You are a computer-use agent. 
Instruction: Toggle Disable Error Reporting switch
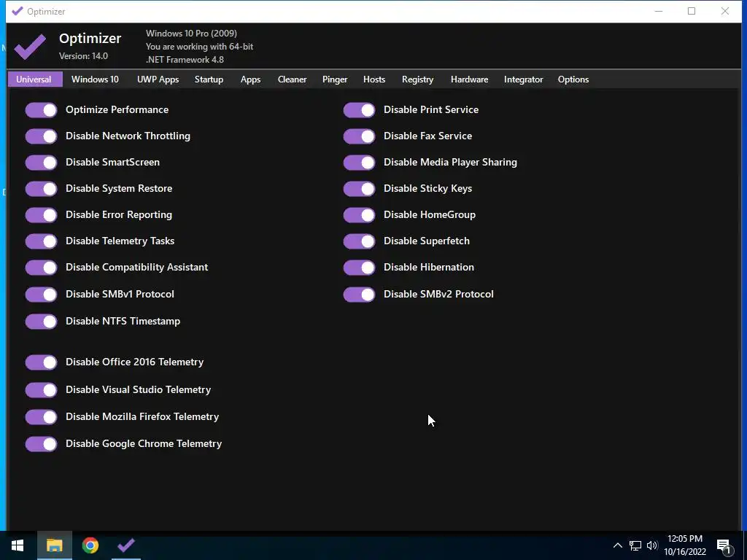[41, 215]
